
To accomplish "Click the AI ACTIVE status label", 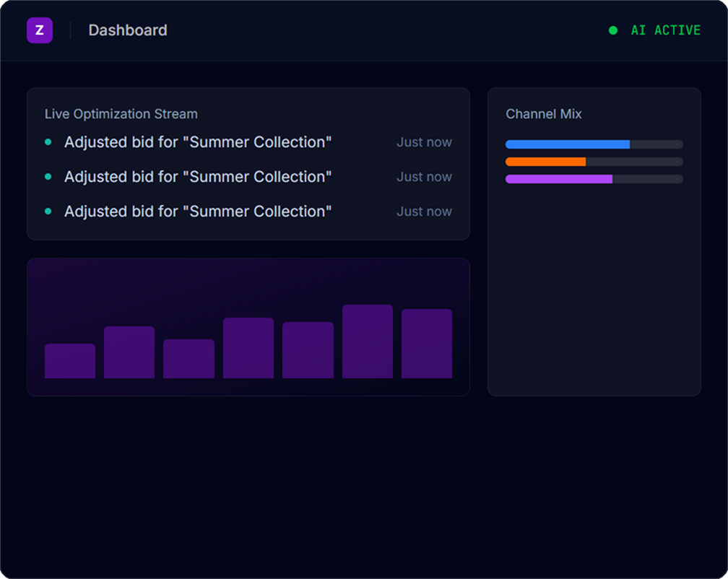I will pyautogui.click(x=665, y=30).
